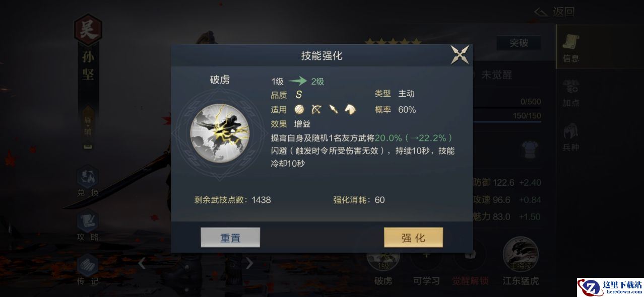Open the 攻略 guide icon
This screenshot has width=644, height=297.
tap(88, 226)
